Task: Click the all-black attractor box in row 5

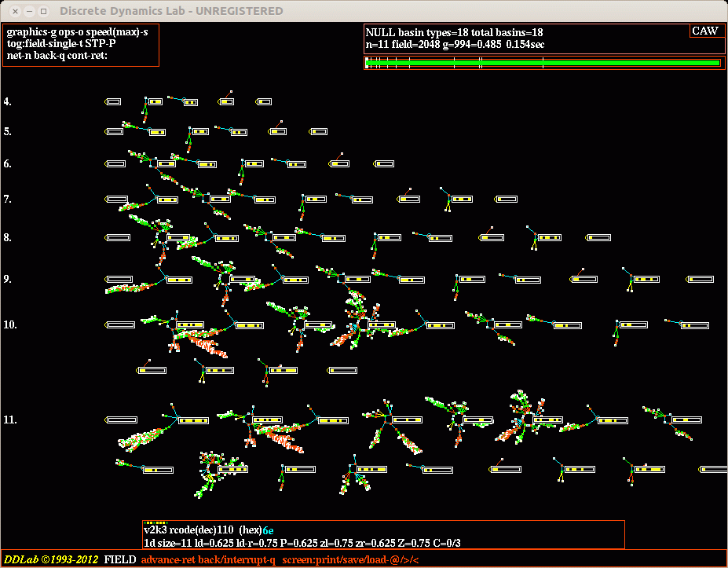Action: (x=114, y=132)
